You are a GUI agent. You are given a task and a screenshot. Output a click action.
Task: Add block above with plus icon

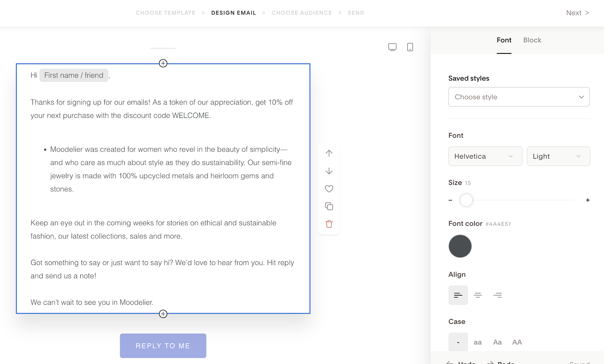(x=163, y=63)
